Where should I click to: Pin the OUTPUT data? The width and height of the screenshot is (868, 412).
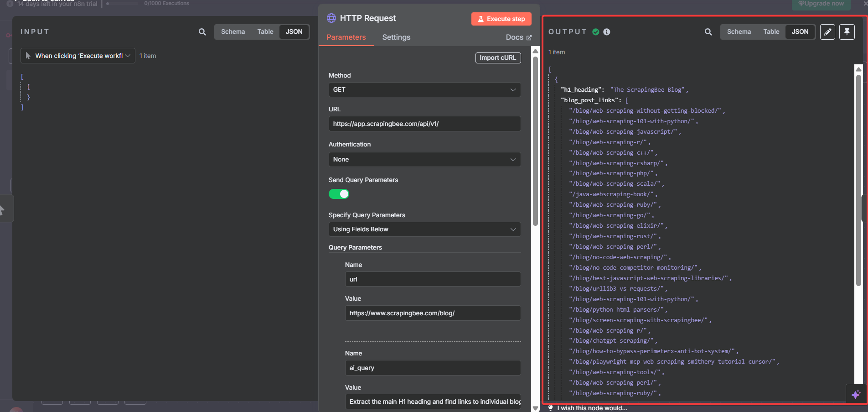[x=847, y=32]
